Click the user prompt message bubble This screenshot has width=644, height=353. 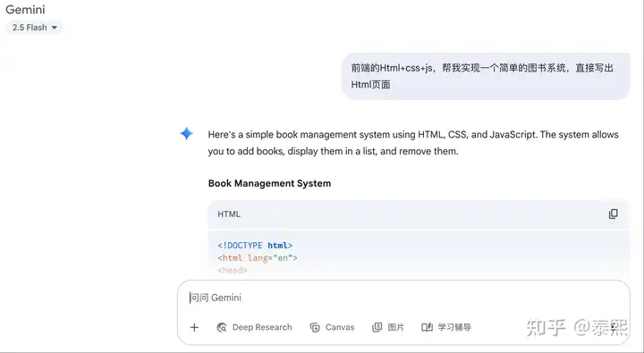(486, 76)
